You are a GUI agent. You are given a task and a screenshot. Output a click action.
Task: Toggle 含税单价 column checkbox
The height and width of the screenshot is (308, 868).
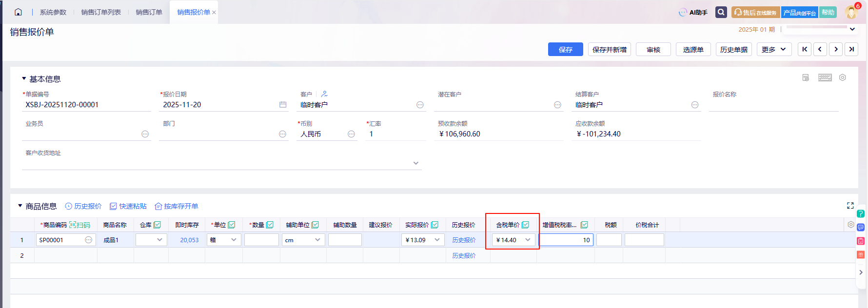coord(525,225)
